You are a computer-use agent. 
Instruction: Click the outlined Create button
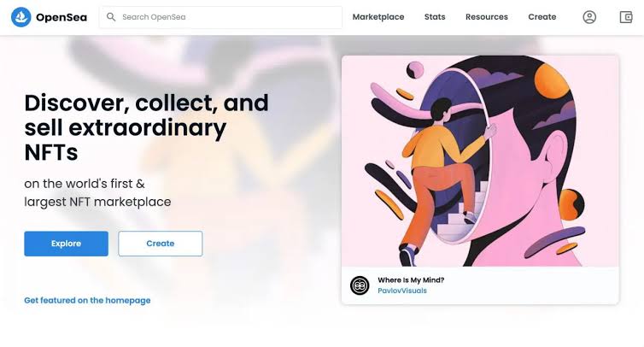point(161,244)
